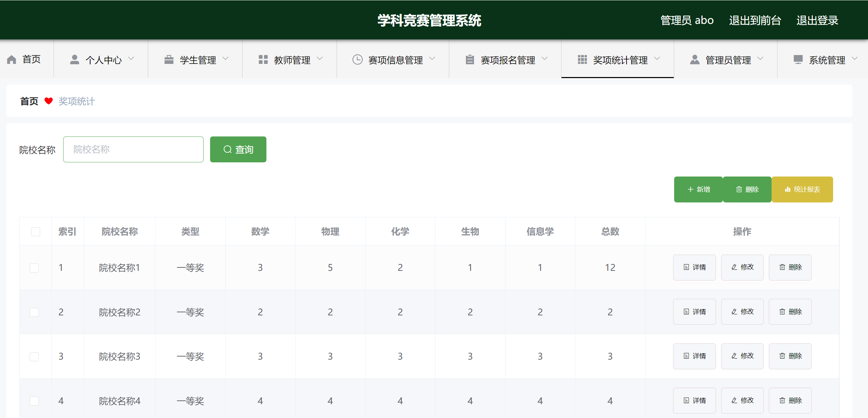Click the grid icon of 奖项统计管理
868x418 pixels.
point(582,59)
